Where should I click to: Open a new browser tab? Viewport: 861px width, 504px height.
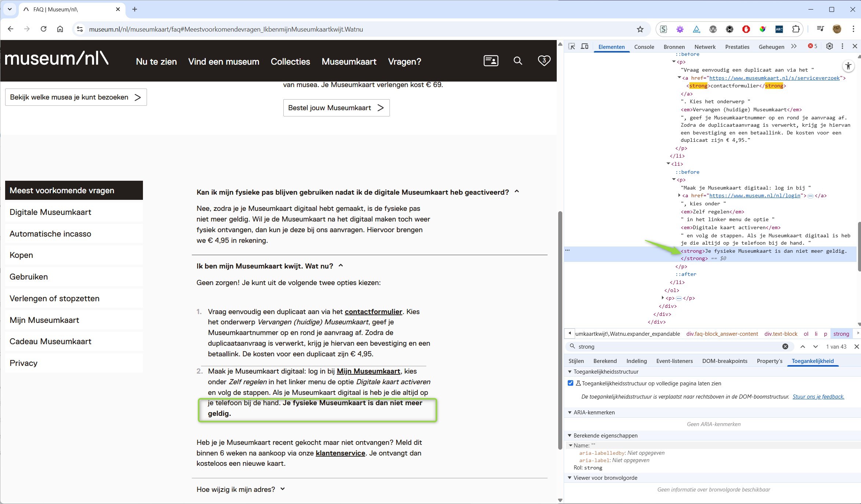(134, 9)
